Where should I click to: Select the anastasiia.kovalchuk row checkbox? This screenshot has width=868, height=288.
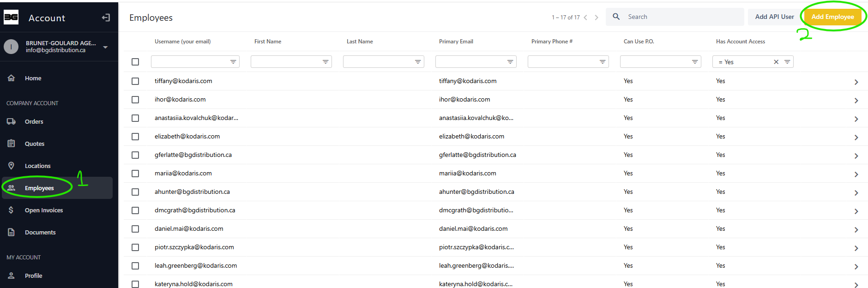(135, 118)
